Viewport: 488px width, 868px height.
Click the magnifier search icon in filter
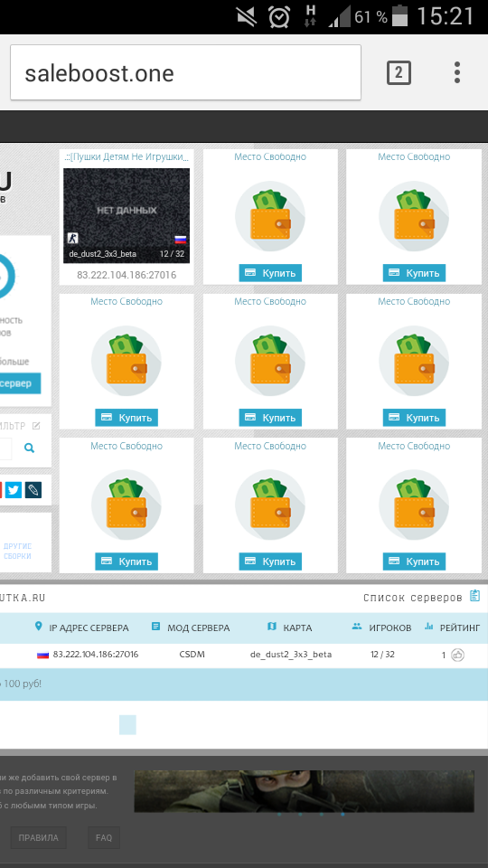click(29, 448)
